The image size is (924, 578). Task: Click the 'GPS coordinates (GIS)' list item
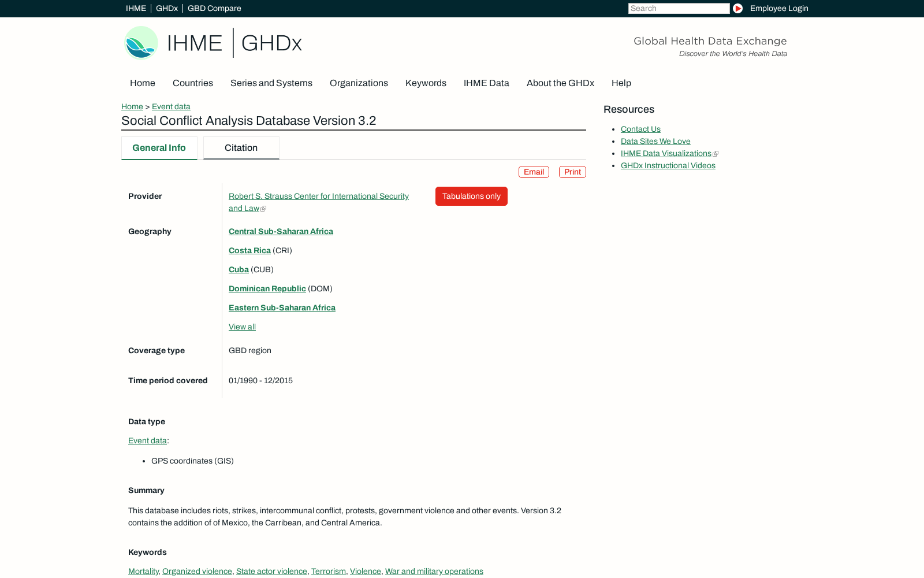(192, 461)
